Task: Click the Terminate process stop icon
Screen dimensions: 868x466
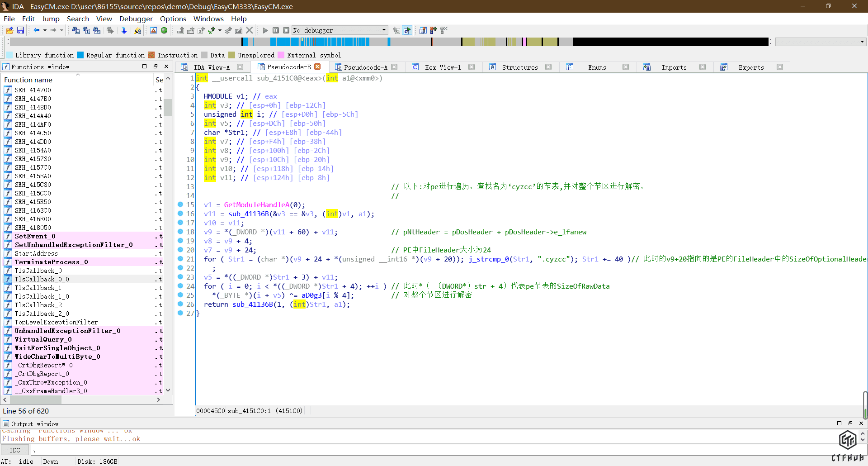Action: (286, 30)
